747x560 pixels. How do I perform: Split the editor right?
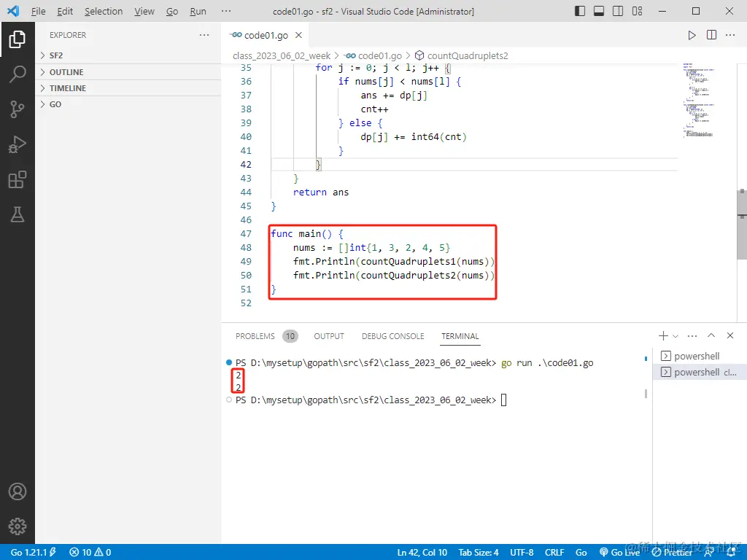(x=711, y=35)
